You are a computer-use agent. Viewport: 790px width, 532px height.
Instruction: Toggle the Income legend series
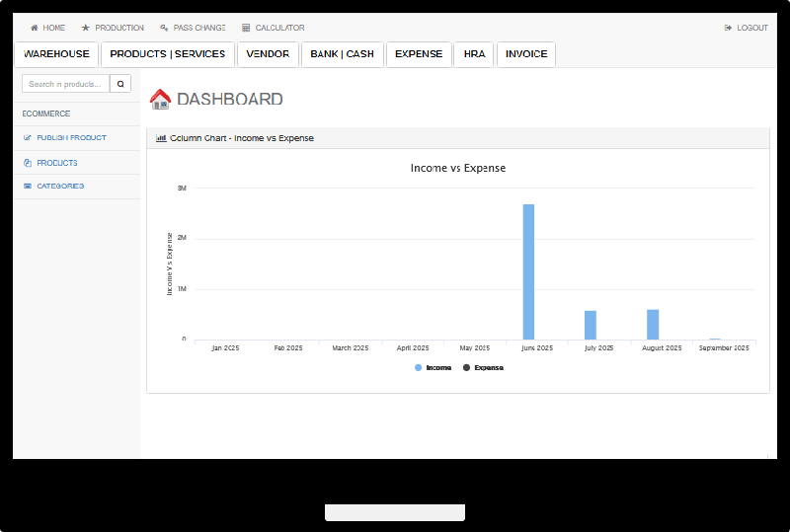pyautogui.click(x=433, y=368)
